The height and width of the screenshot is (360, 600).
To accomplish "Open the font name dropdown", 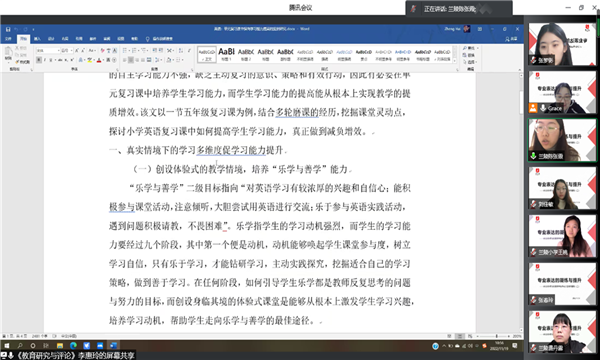I will click(x=48, y=50).
